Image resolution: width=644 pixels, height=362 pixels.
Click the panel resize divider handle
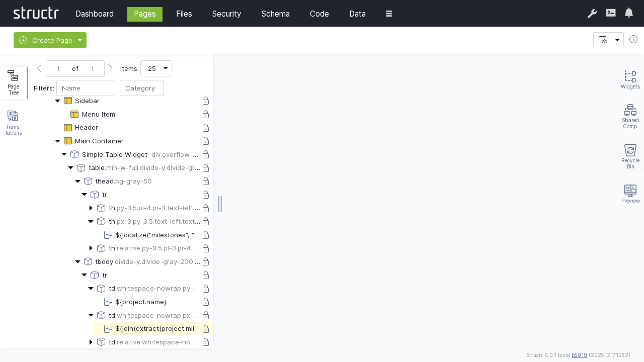pos(220,204)
